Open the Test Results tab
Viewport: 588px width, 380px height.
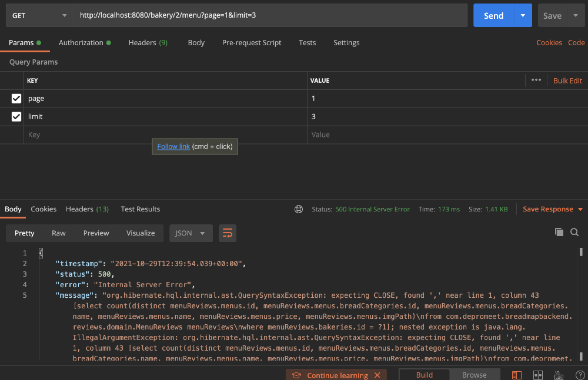[141, 209]
